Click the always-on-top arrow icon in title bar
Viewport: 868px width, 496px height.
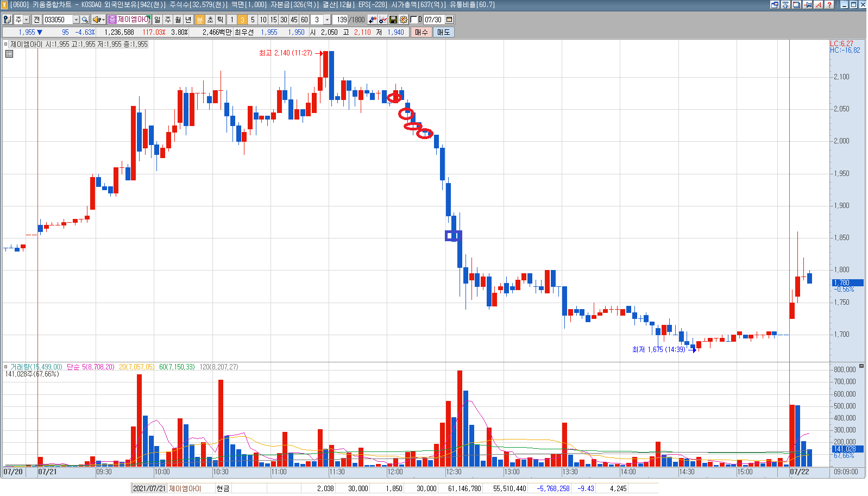[x=785, y=4]
